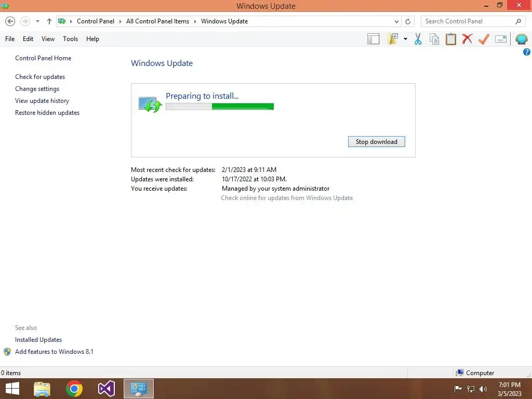
Task: Open Change settings link
Action: tap(37, 88)
